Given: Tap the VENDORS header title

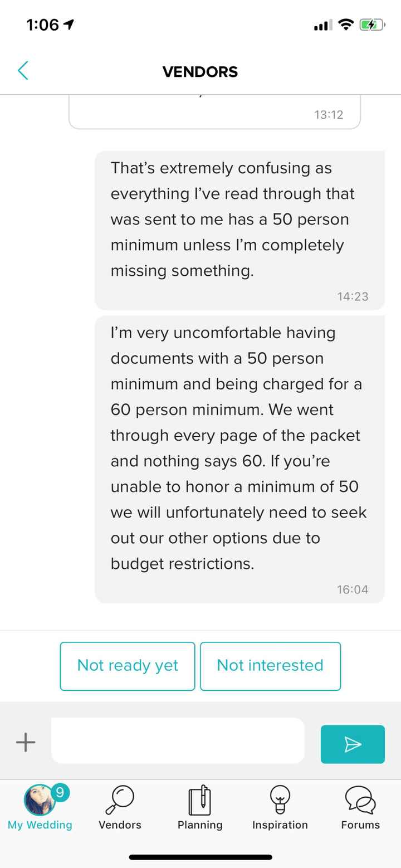Looking at the screenshot, I should pyautogui.click(x=200, y=72).
